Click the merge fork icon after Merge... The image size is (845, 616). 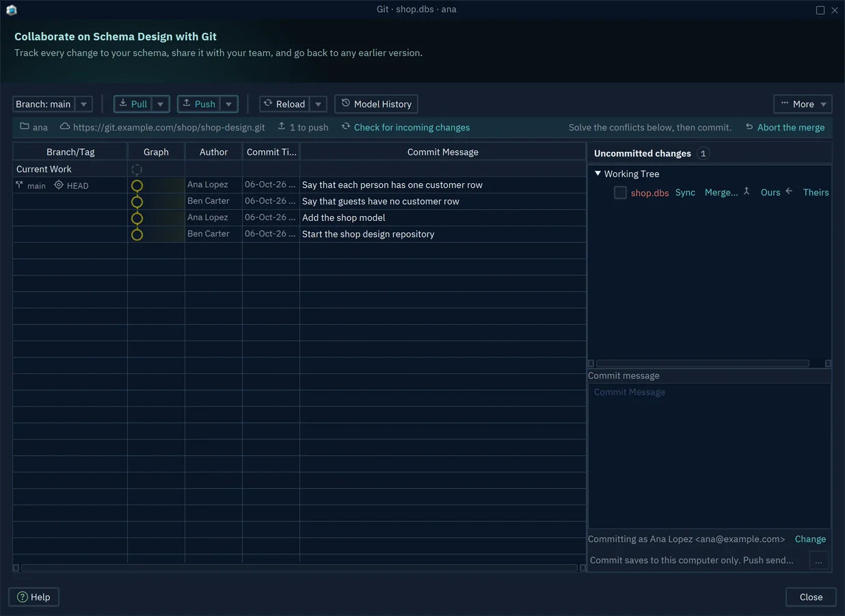coord(747,191)
